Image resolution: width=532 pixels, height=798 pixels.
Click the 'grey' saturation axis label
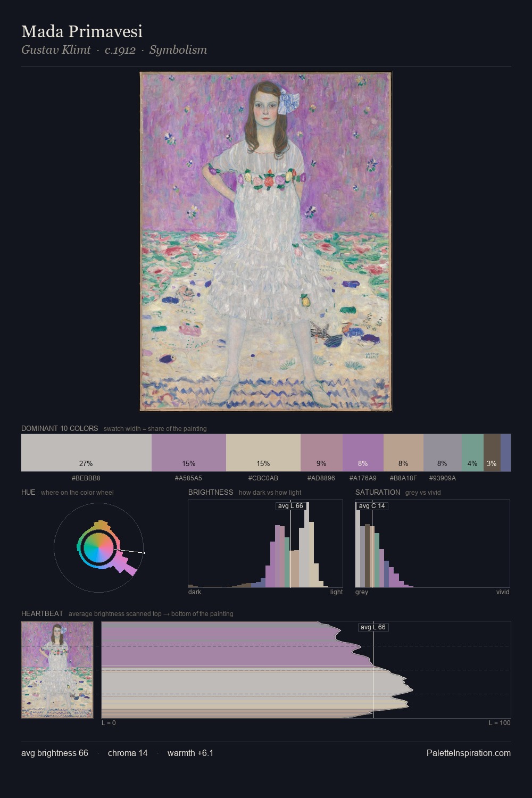[362, 592]
